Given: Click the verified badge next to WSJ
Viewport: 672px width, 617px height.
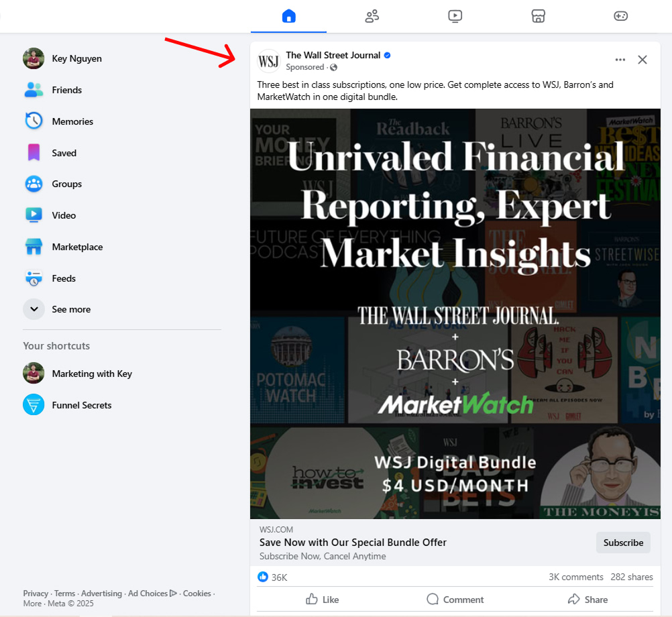Looking at the screenshot, I should click(x=387, y=55).
